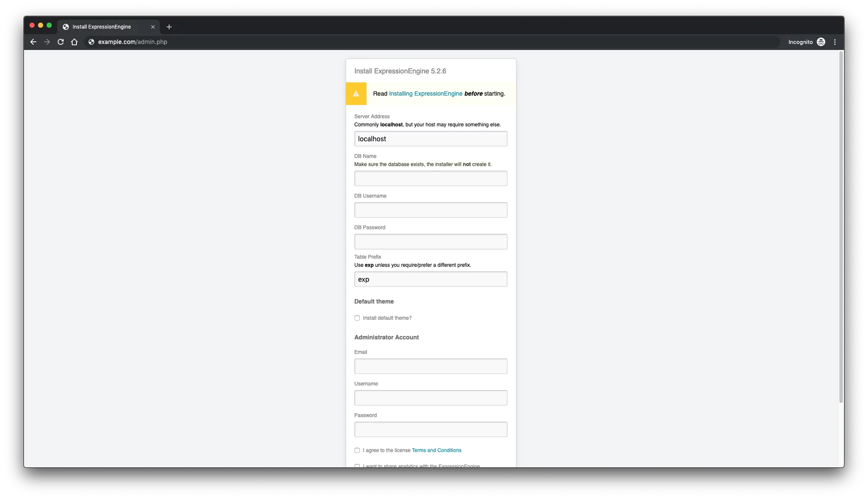Click the administrator Password field
868x499 pixels.
431,429
